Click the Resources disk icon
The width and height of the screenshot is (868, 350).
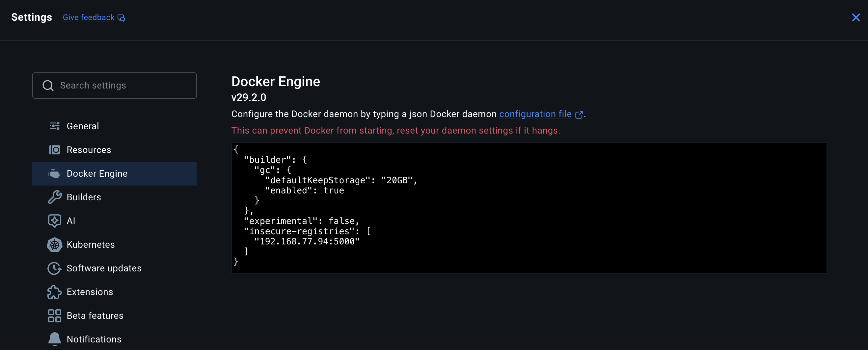[x=54, y=150]
